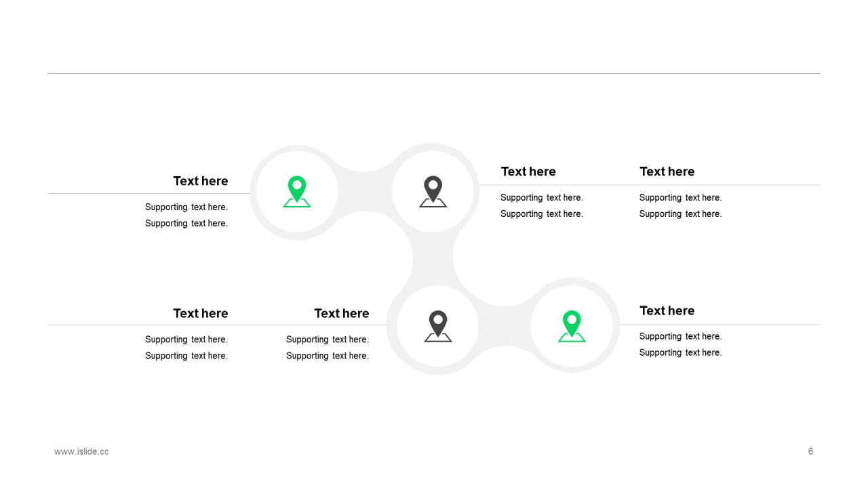Click the lower-row 'Text here' heading farthest left
The width and height of the screenshot is (868, 488).
(x=201, y=313)
